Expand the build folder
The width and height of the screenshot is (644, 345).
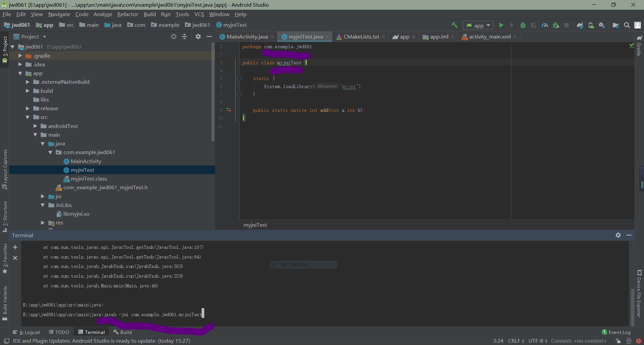coord(28,91)
